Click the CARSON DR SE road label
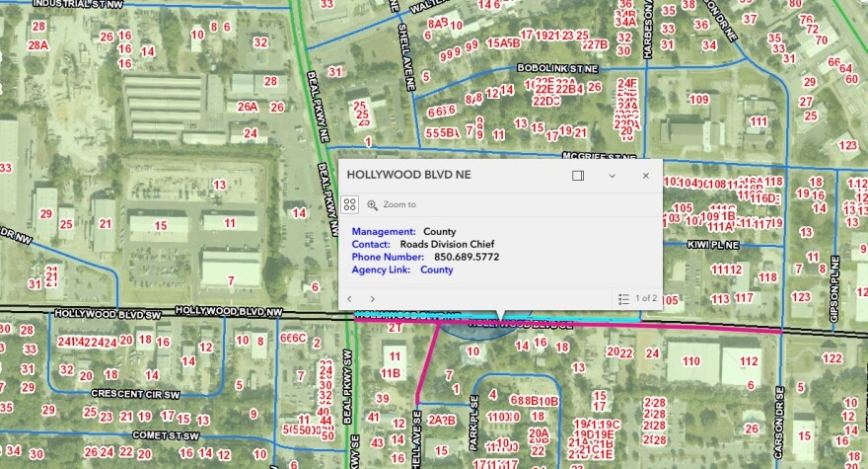The height and width of the screenshot is (469, 868). [x=779, y=423]
